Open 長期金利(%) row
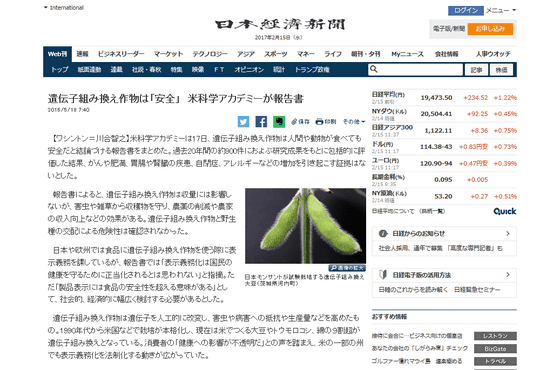The image size is (560, 370). coord(444,180)
